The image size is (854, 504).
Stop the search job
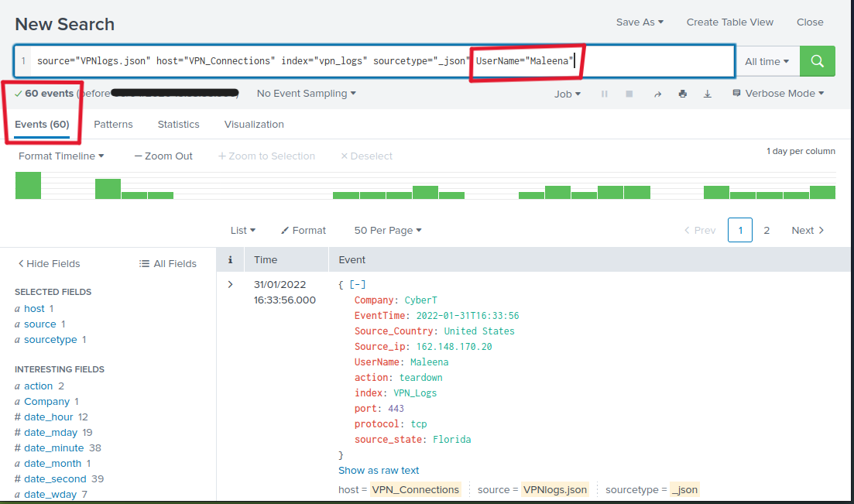click(x=629, y=94)
